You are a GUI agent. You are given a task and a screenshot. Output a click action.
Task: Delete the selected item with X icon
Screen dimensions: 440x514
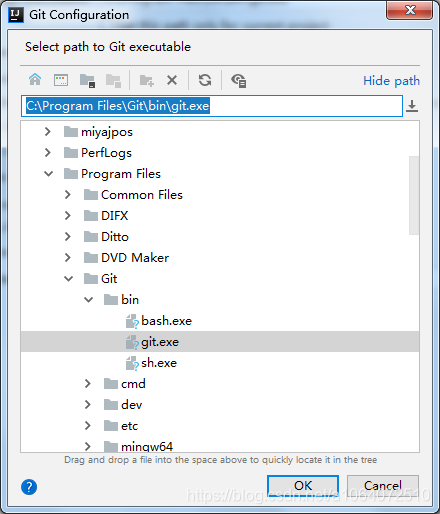click(172, 80)
